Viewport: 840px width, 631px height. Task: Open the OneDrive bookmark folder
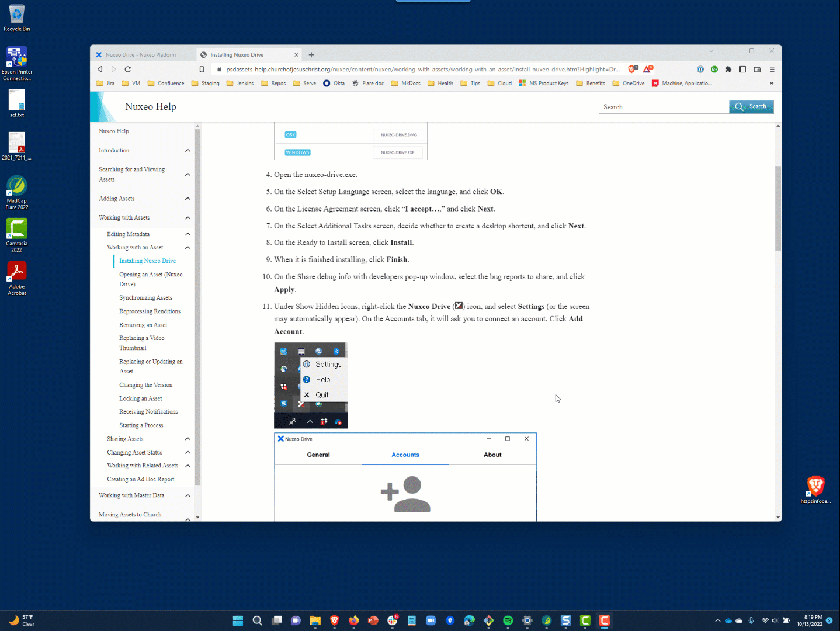pyautogui.click(x=629, y=83)
